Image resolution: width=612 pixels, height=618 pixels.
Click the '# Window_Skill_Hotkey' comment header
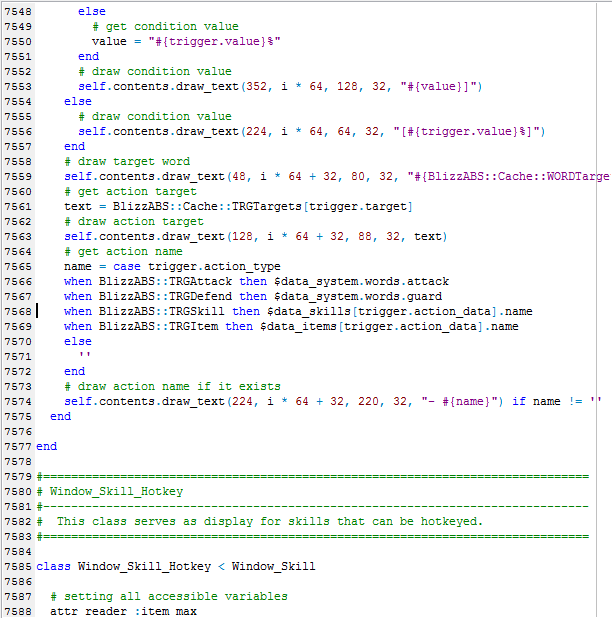point(110,491)
